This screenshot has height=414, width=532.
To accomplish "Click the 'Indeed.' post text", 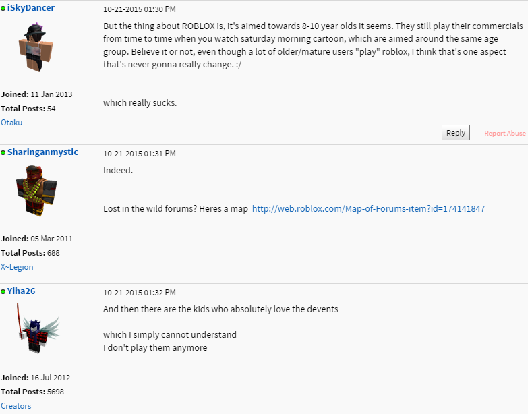I will tap(118, 171).
